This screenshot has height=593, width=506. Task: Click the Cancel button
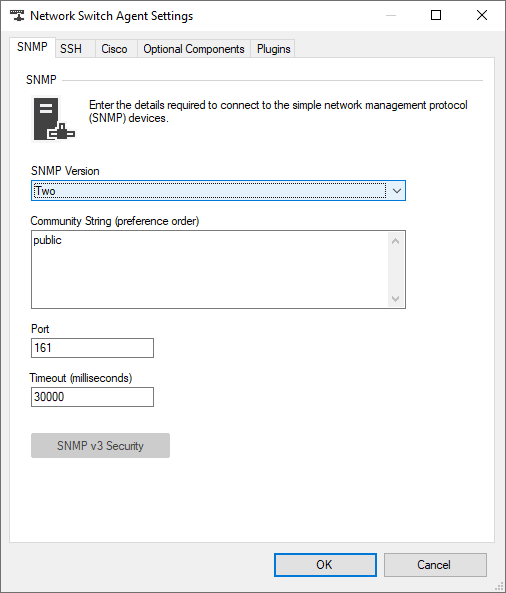click(x=435, y=565)
